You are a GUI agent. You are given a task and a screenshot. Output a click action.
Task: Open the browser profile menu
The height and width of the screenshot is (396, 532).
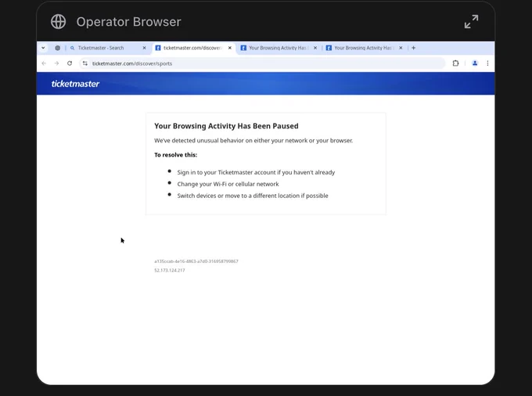pos(475,63)
